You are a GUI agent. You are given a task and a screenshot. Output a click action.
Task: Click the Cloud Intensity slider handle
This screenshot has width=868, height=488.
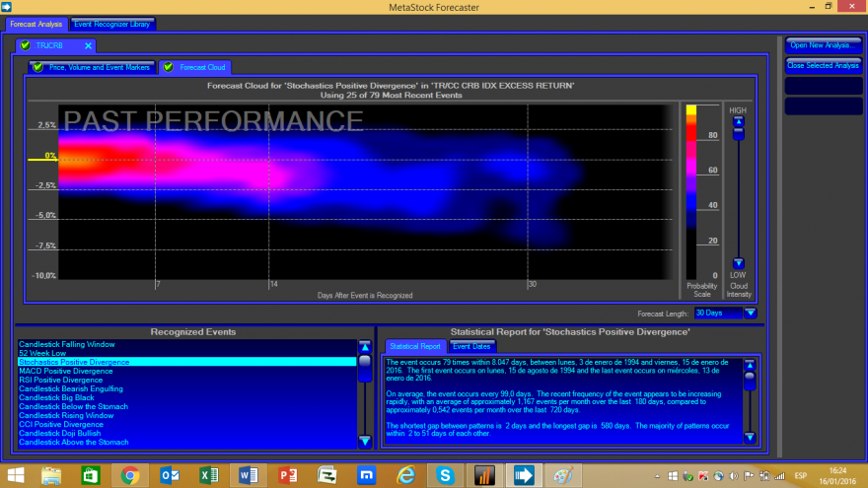738,134
